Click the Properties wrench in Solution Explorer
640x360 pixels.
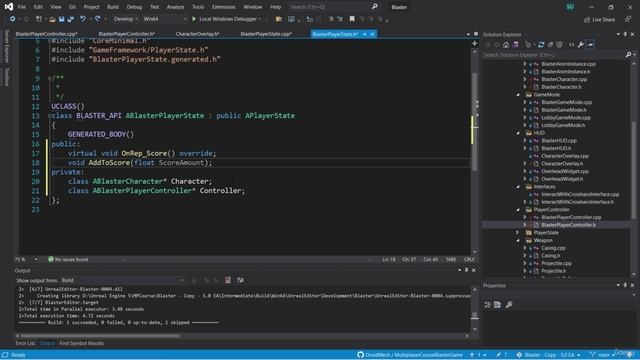(580, 45)
